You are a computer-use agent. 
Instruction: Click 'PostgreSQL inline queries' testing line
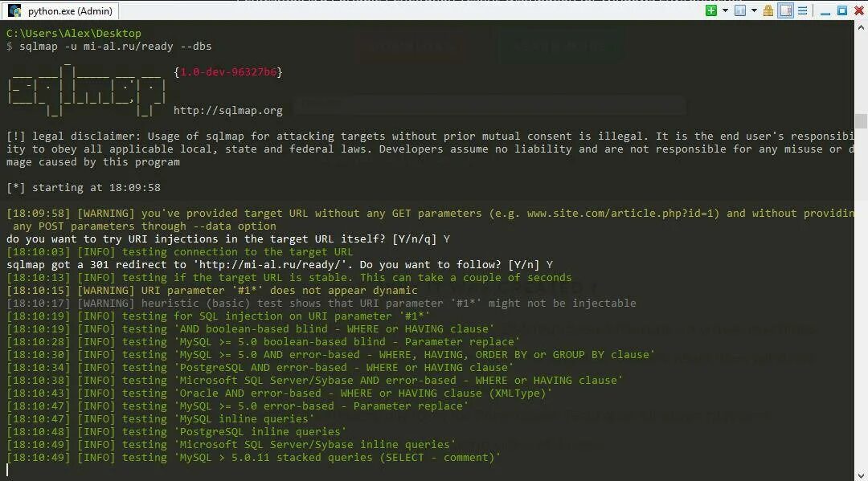click(177, 432)
